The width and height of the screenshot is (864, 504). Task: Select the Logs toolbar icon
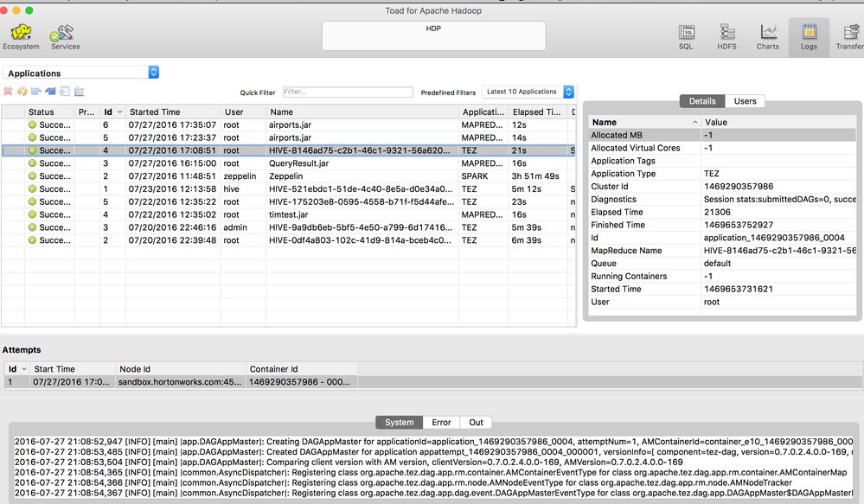[x=809, y=36]
